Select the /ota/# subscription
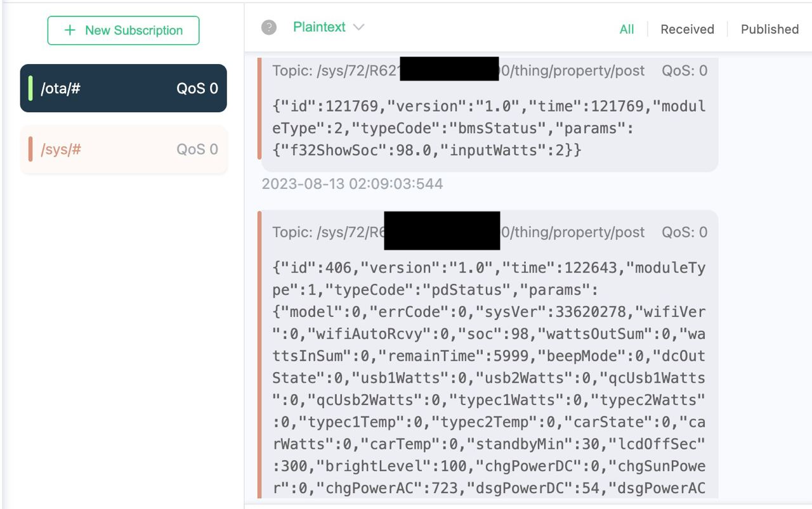The image size is (812, 509). point(123,88)
